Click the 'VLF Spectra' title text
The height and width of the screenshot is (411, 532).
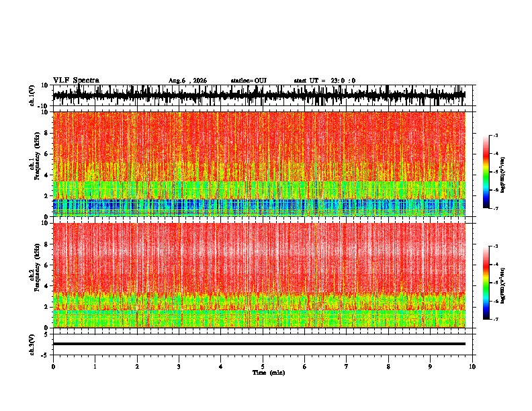(76, 80)
